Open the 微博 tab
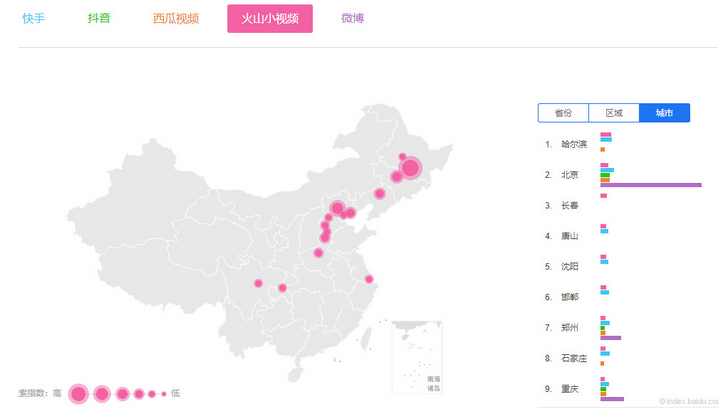The width and height of the screenshot is (726, 410). [x=352, y=19]
